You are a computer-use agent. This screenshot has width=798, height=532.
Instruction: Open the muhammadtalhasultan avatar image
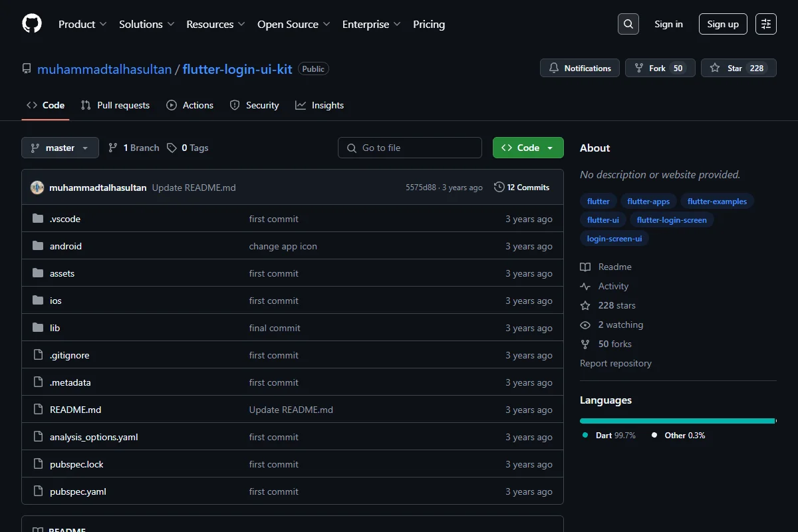[37, 188]
